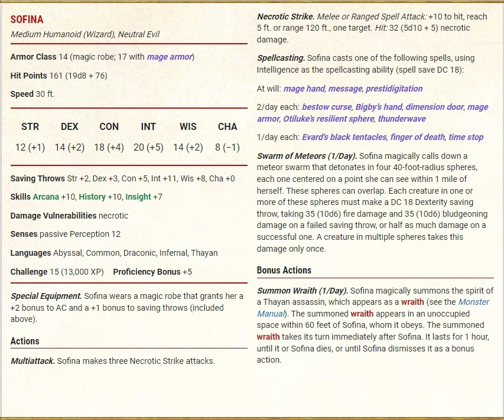Click the "At will:" spell list label
The height and width of the screenshot is (420, 504).
[269, 89]
